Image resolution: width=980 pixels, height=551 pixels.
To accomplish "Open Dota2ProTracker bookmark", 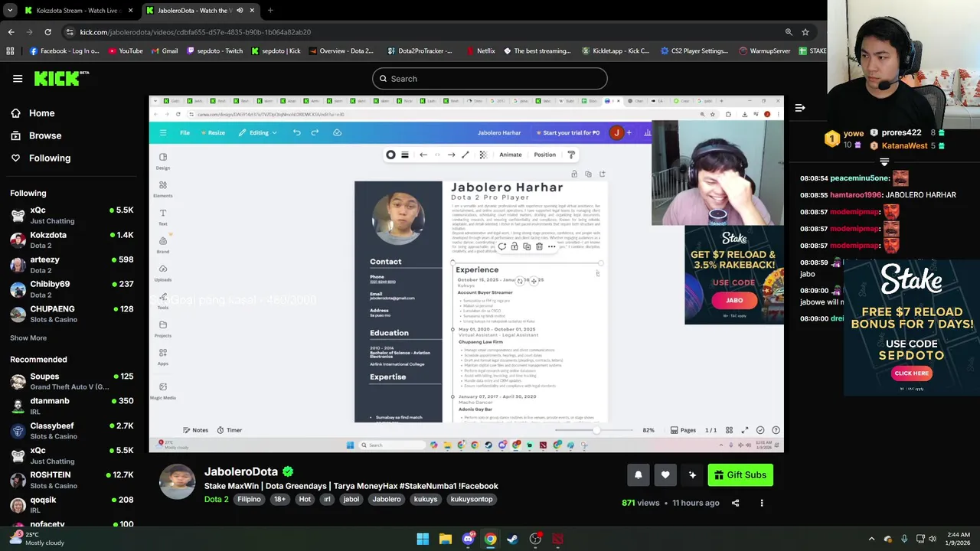I will click(419, 51).
